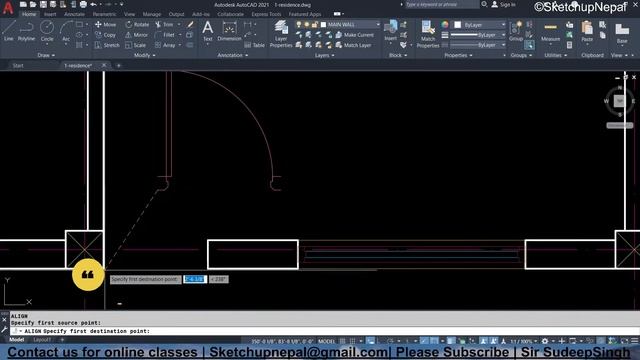Open workspace switching gear in status bar
This screenshot has width=640, height=360.
(545, 341)
